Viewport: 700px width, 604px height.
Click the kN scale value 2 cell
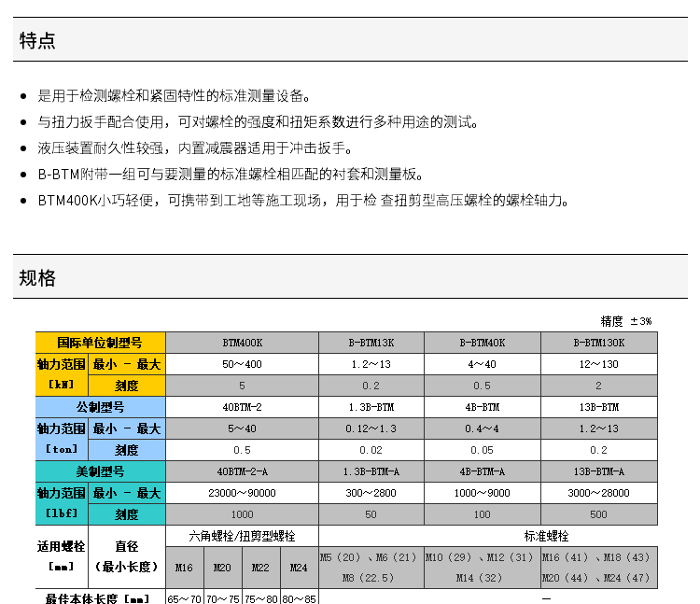pyautogui.click(x=599, y=386)
